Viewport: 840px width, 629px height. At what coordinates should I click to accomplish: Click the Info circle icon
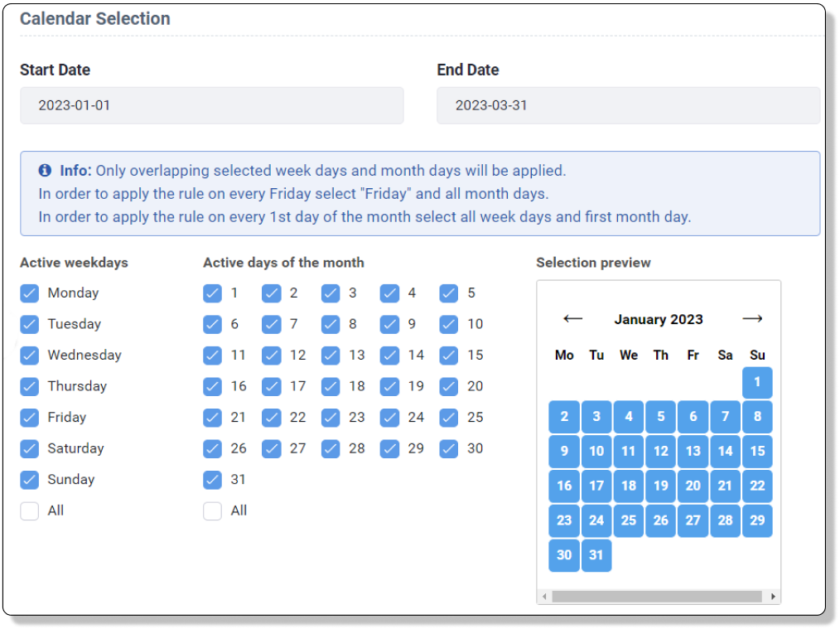point(45,171)
